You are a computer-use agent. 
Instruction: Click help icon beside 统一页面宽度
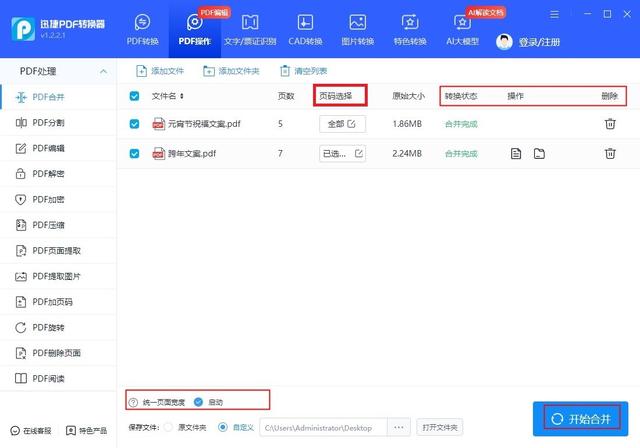[x=133, y=403]
